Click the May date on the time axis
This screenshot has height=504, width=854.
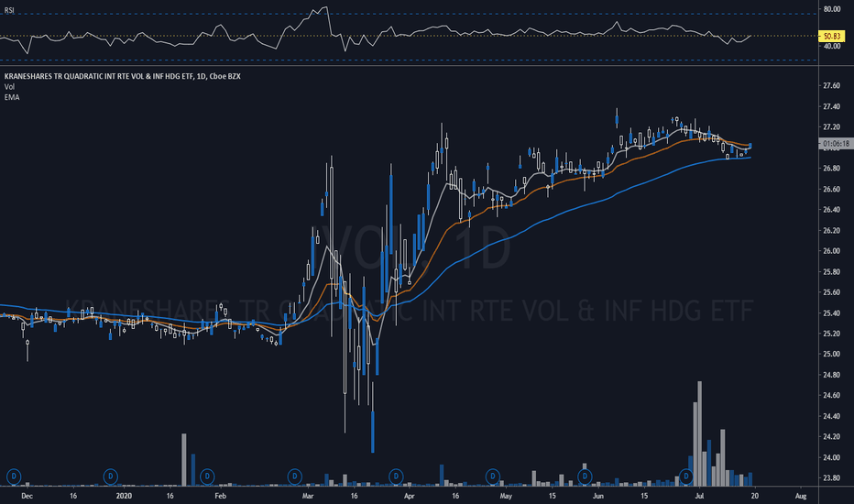click(506, 496)
